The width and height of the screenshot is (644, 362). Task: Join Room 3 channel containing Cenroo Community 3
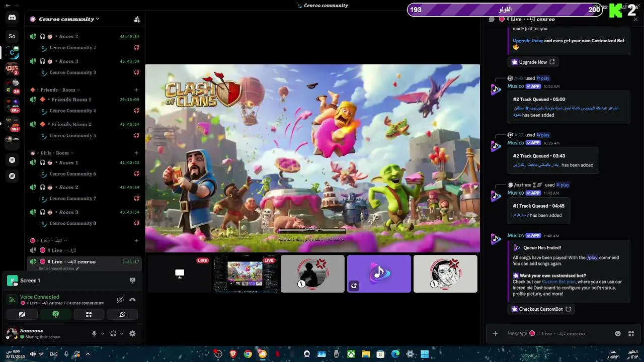tap(85, 61)
